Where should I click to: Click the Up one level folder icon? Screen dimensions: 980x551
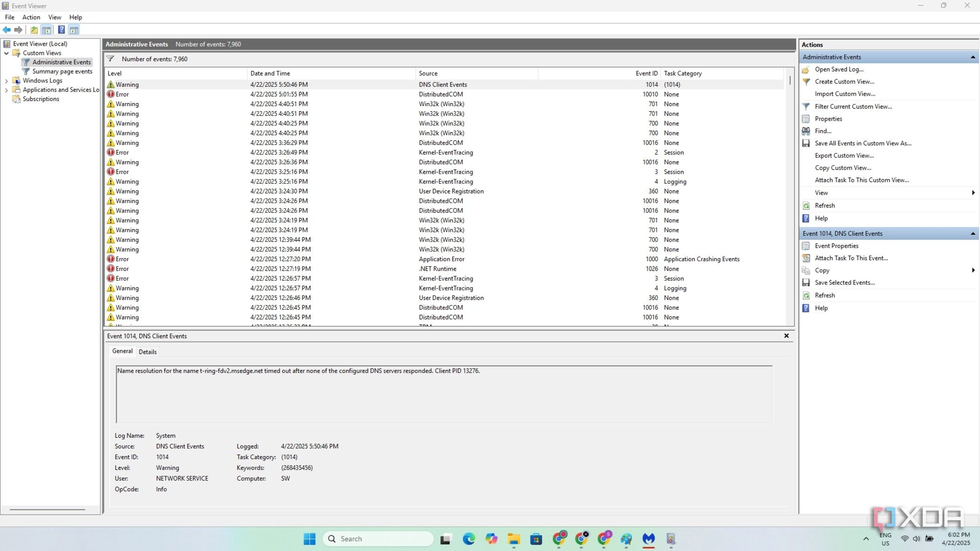pyautogui.click(x=34, y=30)
